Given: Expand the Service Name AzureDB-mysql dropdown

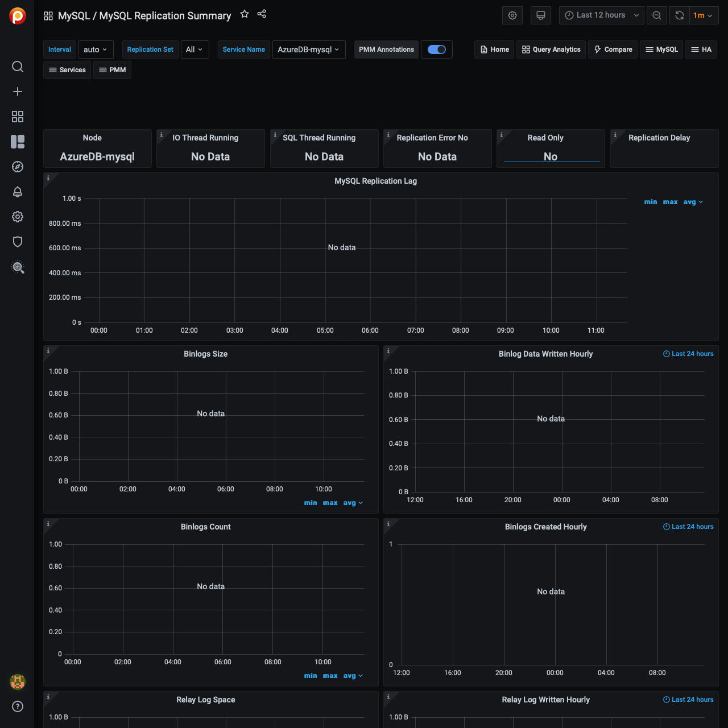Looking at the screenshot, I should [309, 49].
